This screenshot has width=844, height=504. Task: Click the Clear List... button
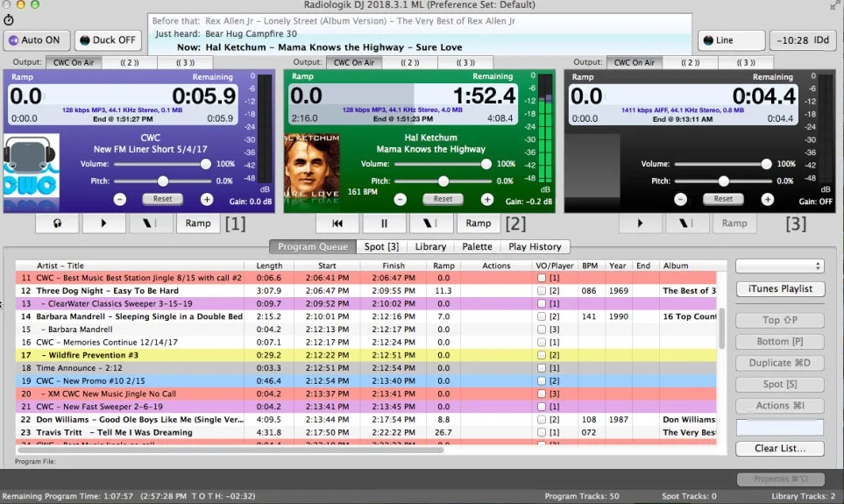pos(780,449)
